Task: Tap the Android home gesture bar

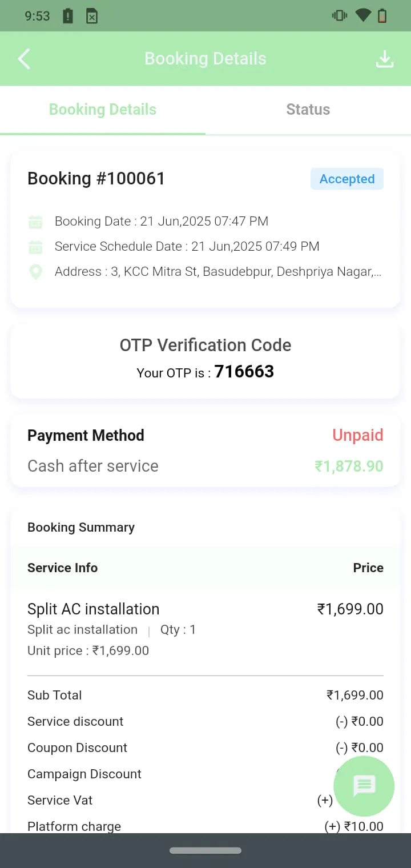Action: click(x=205, y=850)
